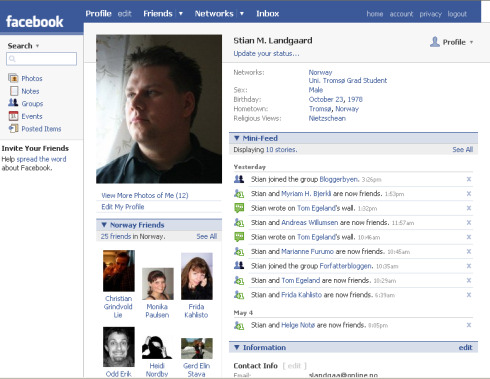Collapse the Information section triangle

[237, 347]
